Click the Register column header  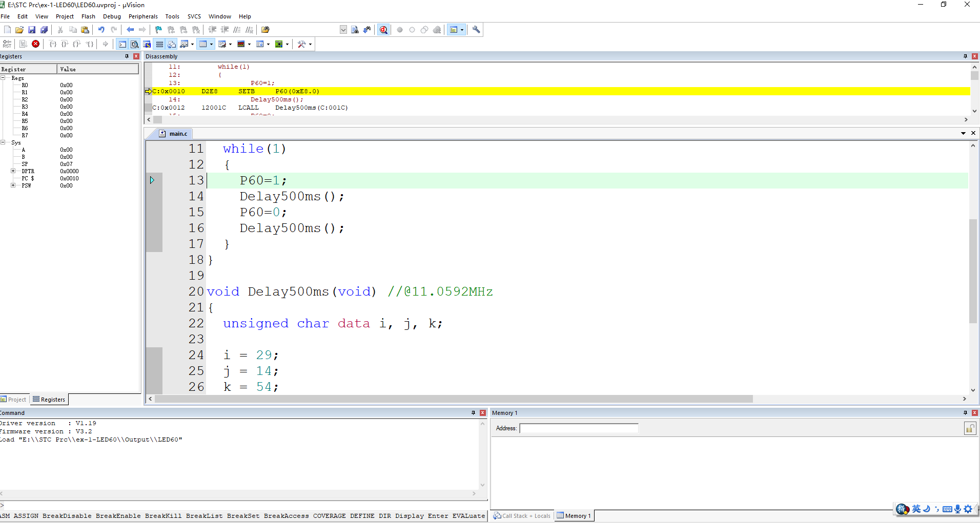tap(28, 69)
